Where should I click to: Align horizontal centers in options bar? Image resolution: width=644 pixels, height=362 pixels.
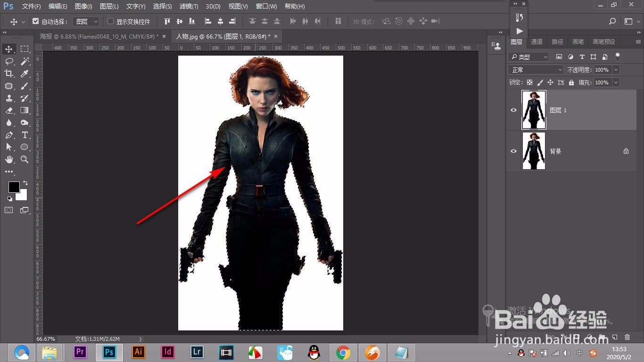coord(220,21)
